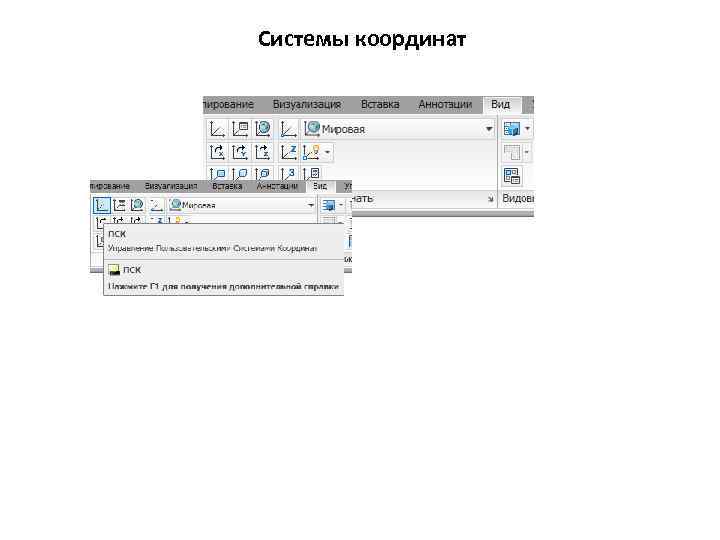The image size is (720, 540).
Task: Select the 3-Point UCS tool
Action: coord(288,173)
